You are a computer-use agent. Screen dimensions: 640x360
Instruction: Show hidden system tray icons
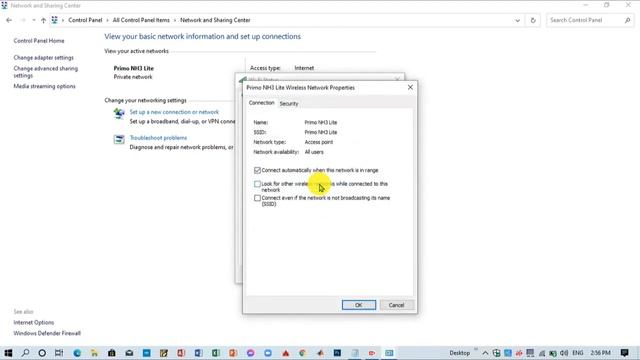click(x=485, y=353)
